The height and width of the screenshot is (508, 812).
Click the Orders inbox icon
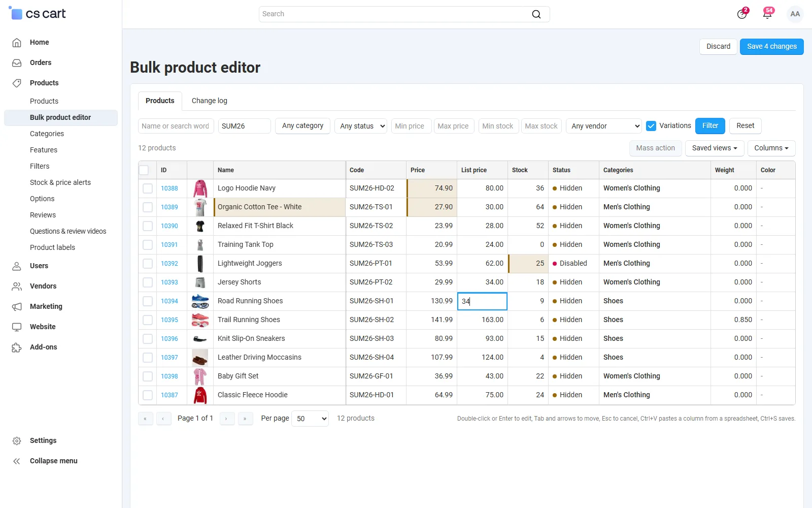pyautogui.click(x=17, y=62)
